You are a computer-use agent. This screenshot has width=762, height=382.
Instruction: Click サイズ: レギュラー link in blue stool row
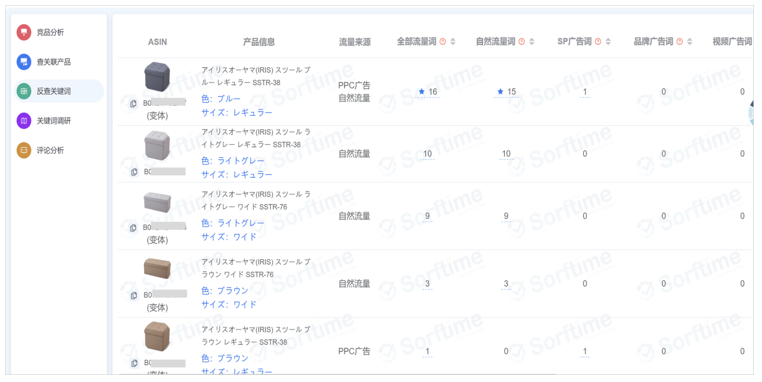pyautogui.click(x=237, y=113)
